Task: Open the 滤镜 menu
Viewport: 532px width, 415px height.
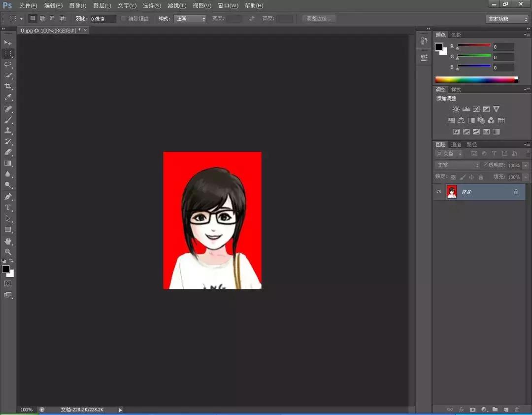Action: pos(177,5)
